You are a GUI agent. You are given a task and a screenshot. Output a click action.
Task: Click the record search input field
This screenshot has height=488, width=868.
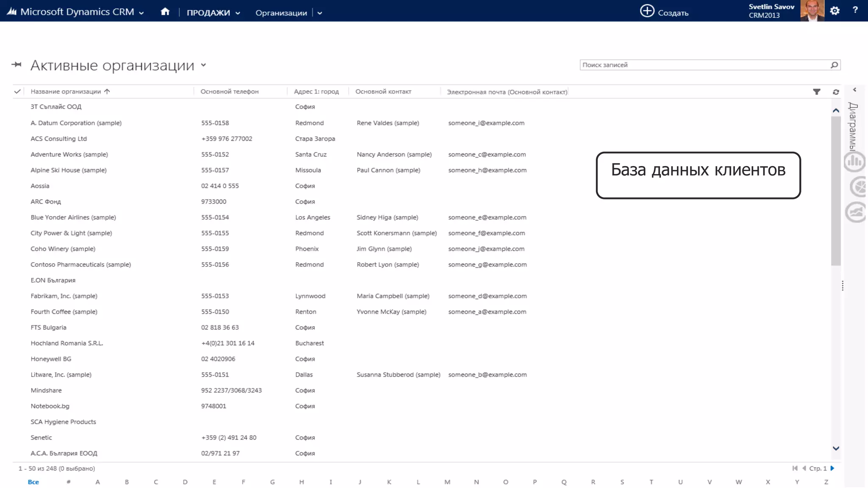[x=704, y=65]
